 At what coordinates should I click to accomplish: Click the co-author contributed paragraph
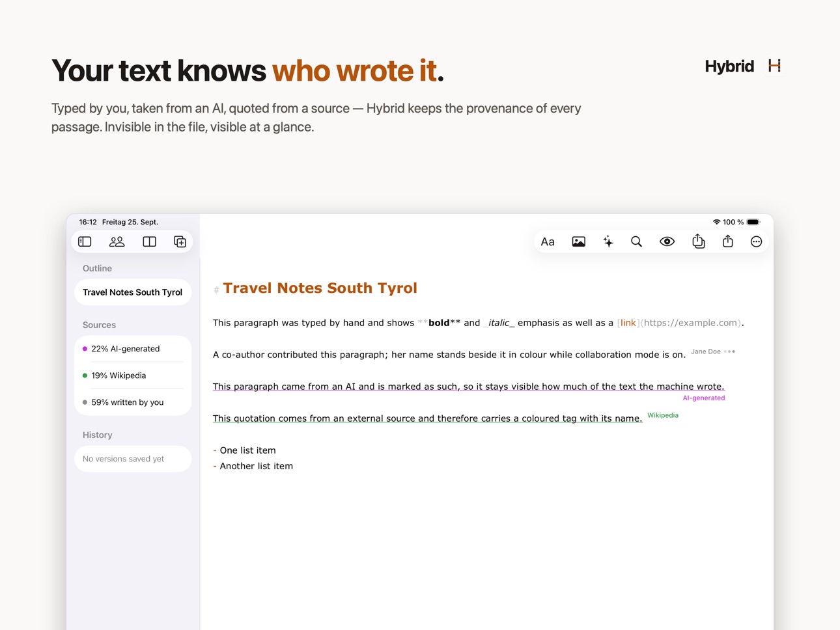point(449,355)
